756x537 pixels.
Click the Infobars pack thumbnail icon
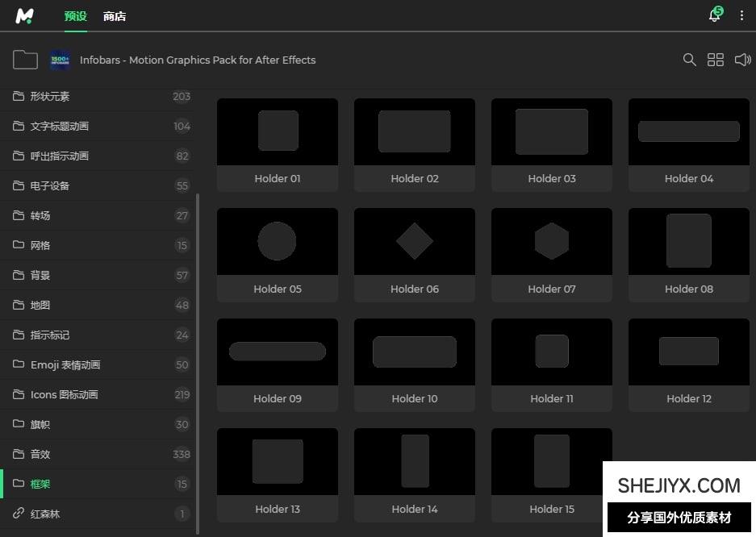tap(60, 60)
